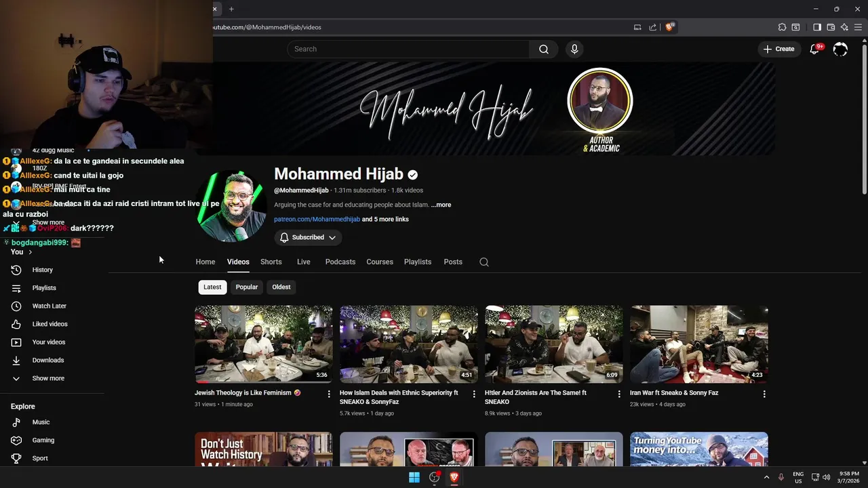
Task: Show hidden system tray icons
Action: pos(767,477)
